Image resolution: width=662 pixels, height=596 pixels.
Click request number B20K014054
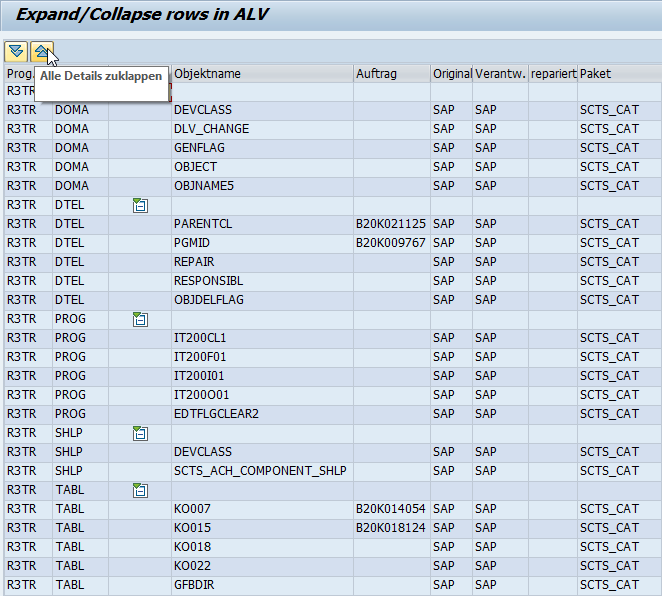click(x=391, y=509)
